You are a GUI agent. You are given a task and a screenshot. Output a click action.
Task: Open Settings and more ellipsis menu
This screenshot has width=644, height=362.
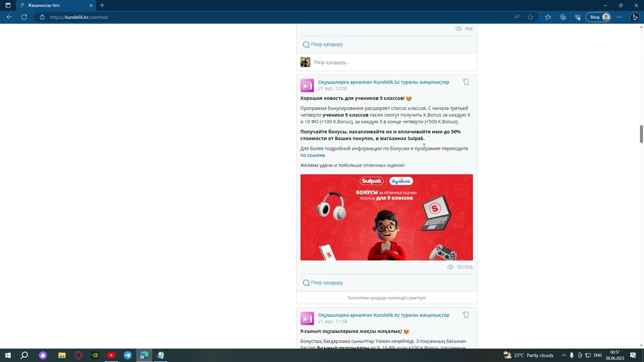[x=619, y=17]
